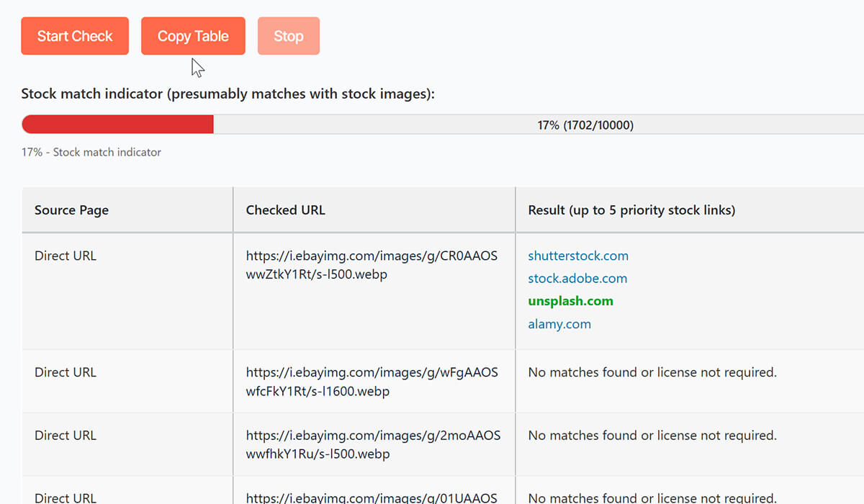Click the no matches result for wFgAAOS row
Screen dimensions: 864x504
[x=652, y=372]
